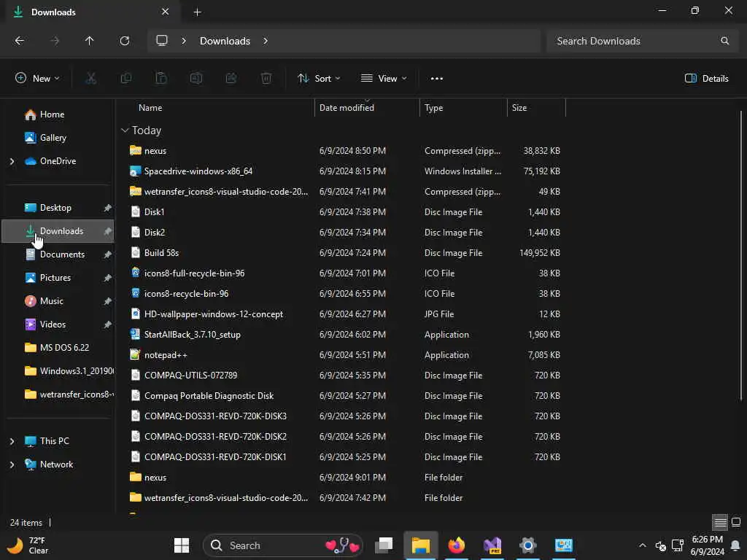Go back with the left arrow
The height and width of the screenshot is (560, 747).
coord(20,41)
